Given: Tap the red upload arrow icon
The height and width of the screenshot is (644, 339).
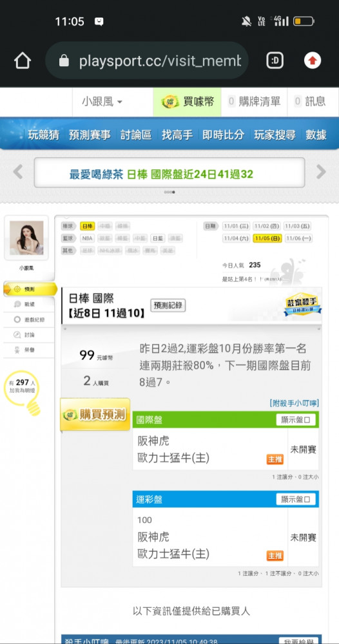Looking at the screenshot, I should click(x=313, y=61).
